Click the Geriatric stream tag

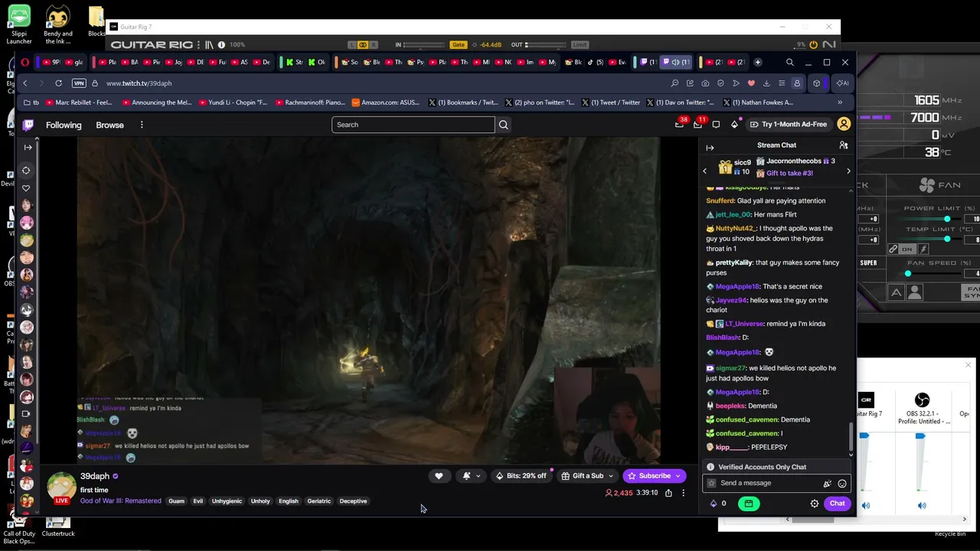click(319, 501)
